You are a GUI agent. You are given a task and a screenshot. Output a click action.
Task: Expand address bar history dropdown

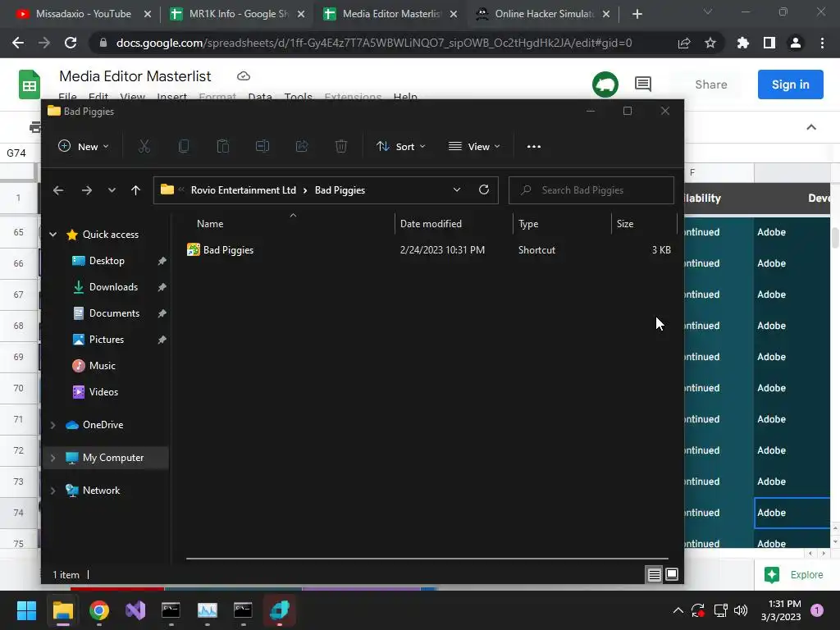pos(456,189)
